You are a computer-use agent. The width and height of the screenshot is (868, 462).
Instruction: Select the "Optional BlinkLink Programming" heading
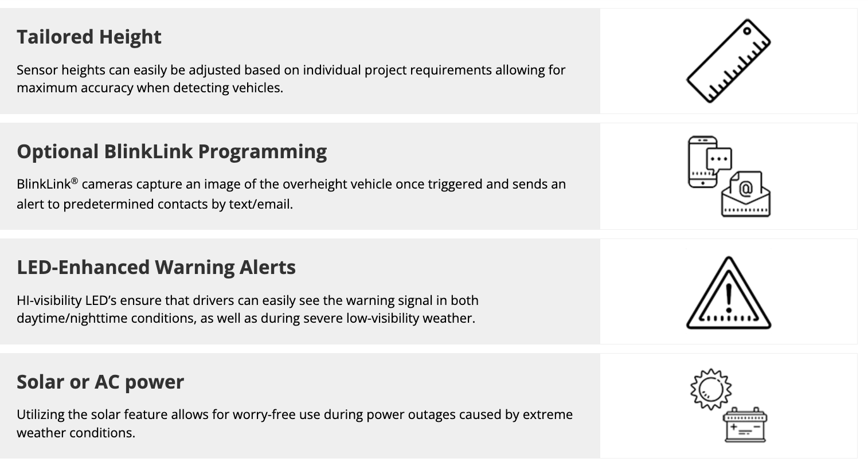[x=171, y=151]
